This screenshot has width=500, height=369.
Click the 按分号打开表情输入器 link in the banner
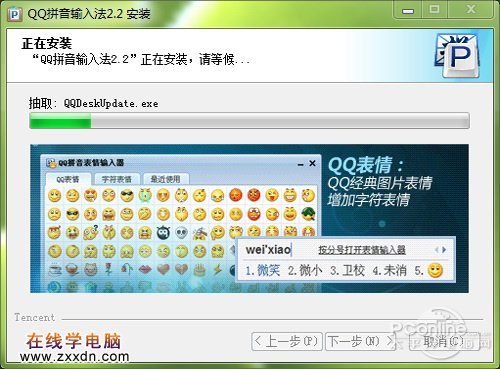[362, 250]
